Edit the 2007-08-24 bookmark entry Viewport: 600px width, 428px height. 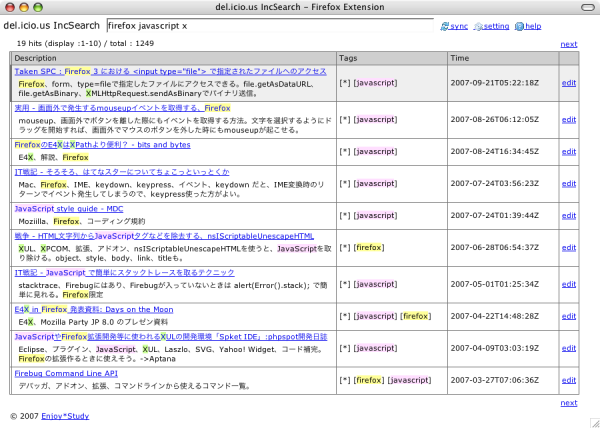569,152
